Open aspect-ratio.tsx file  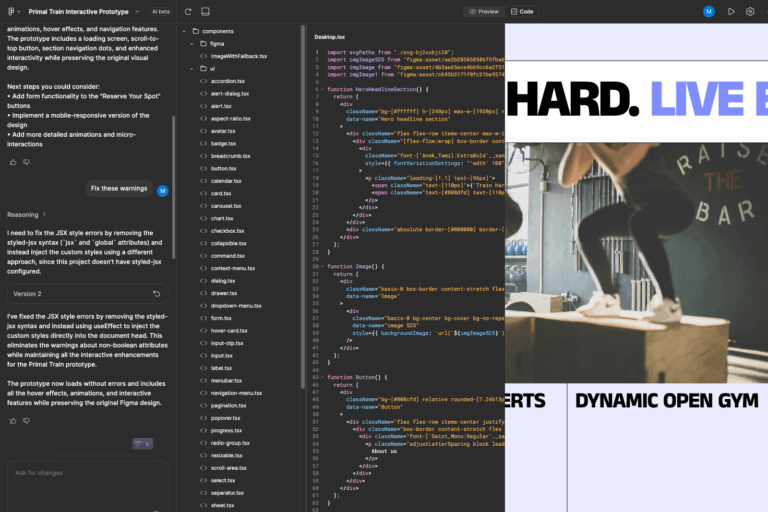click(x=230, y=119)
